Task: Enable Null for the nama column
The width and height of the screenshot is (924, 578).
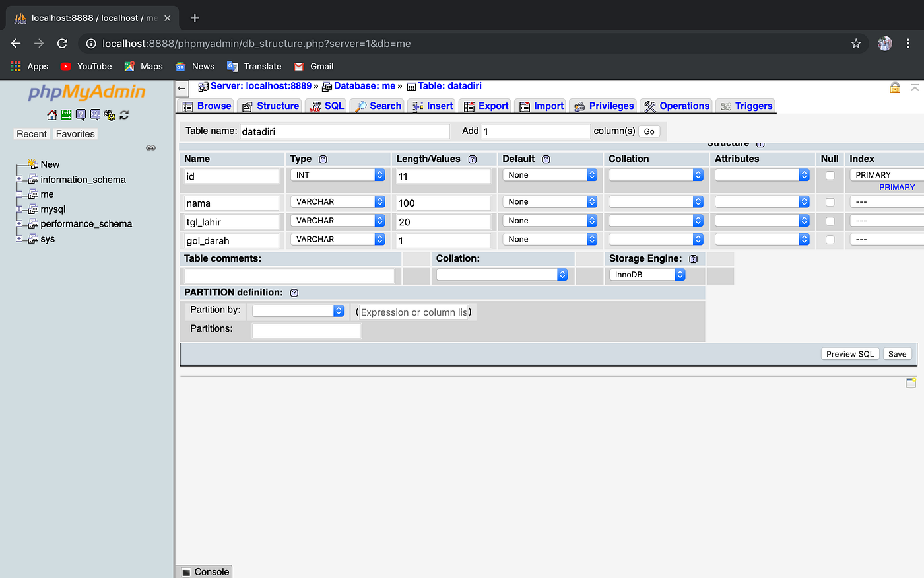Action: pos(830,201)
